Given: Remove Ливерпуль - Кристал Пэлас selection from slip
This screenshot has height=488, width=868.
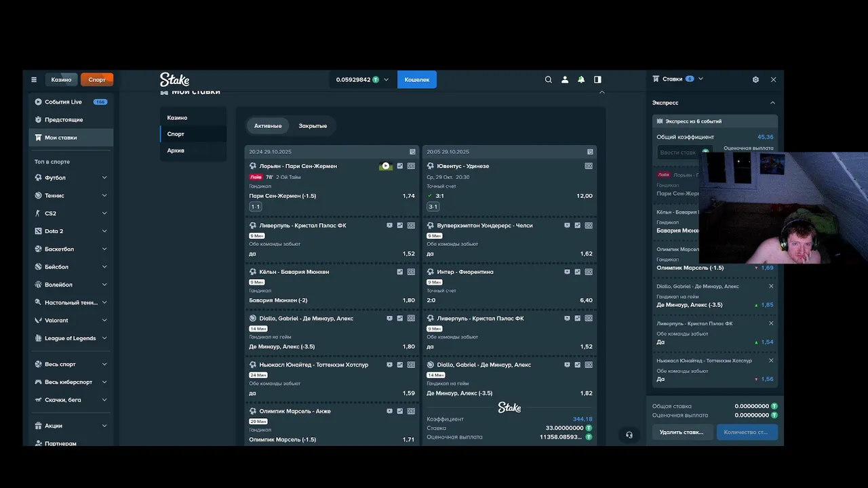Looking at the screenshot, I should click(x=771, y=323).
